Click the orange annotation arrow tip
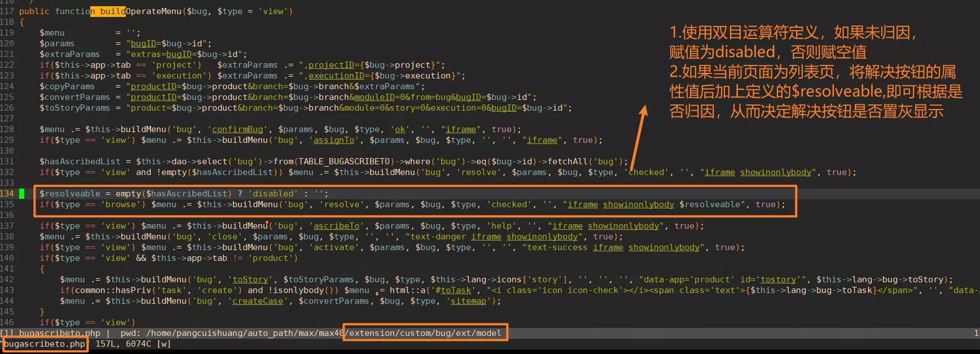The width and height of the screenshot is (980, 354). [643, 109]
